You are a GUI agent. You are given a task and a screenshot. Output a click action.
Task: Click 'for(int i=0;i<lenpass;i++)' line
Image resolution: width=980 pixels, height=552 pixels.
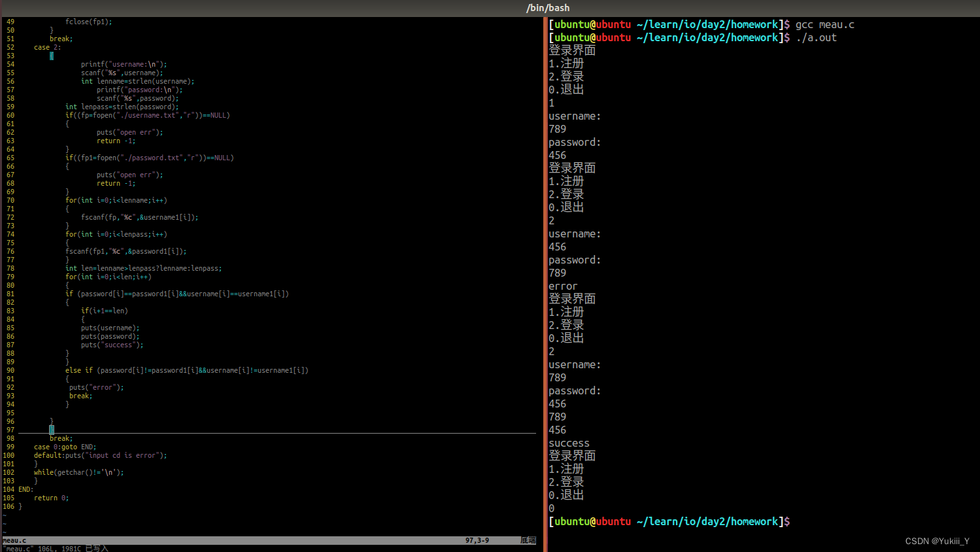(116, 234)
